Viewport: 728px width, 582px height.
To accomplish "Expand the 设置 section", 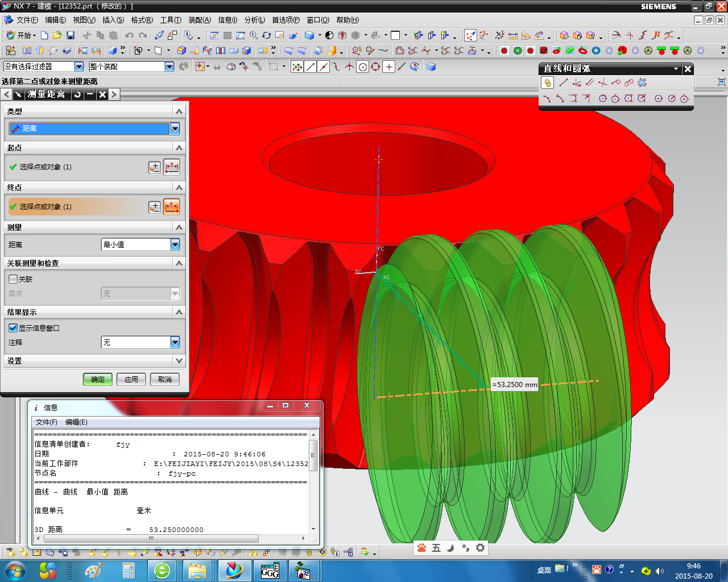I will point(179,361).
